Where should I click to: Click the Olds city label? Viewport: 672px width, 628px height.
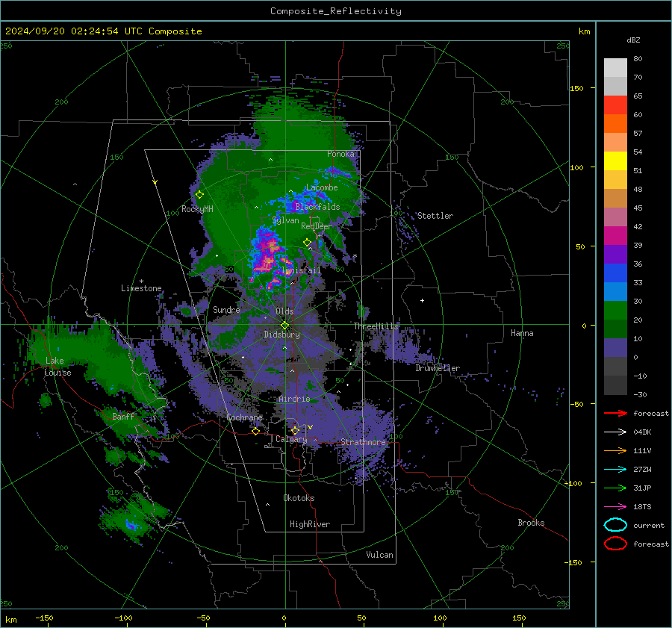[x=284, y=311]
